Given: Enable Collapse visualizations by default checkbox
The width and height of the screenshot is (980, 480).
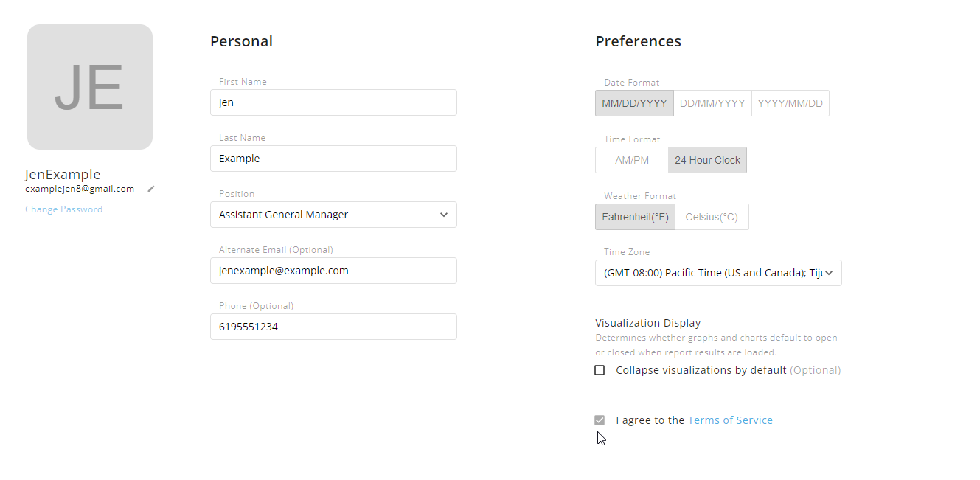Looking at the screenshot, I should [600, 370].
